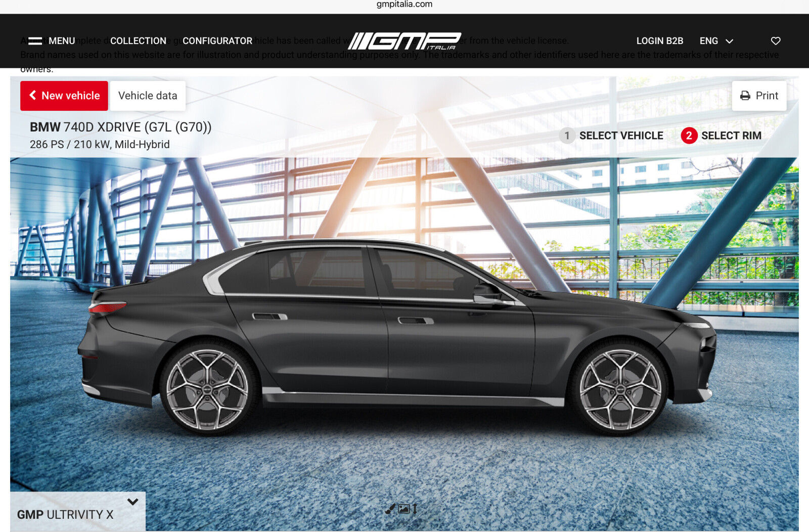Open the Vehicle data button
The height and width of the screenshot is (532, 809).
click(148, 96)
